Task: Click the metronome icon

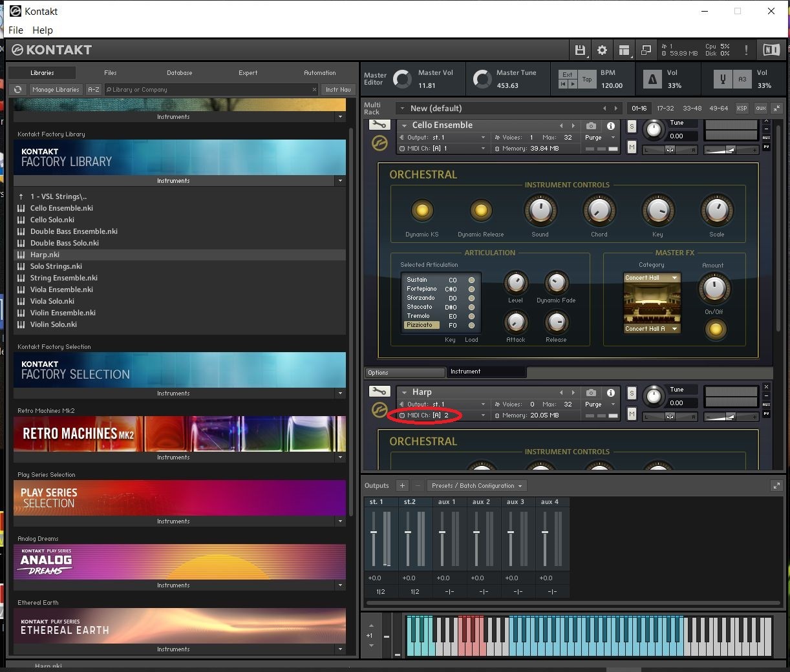Action: [x=652, y=79]
